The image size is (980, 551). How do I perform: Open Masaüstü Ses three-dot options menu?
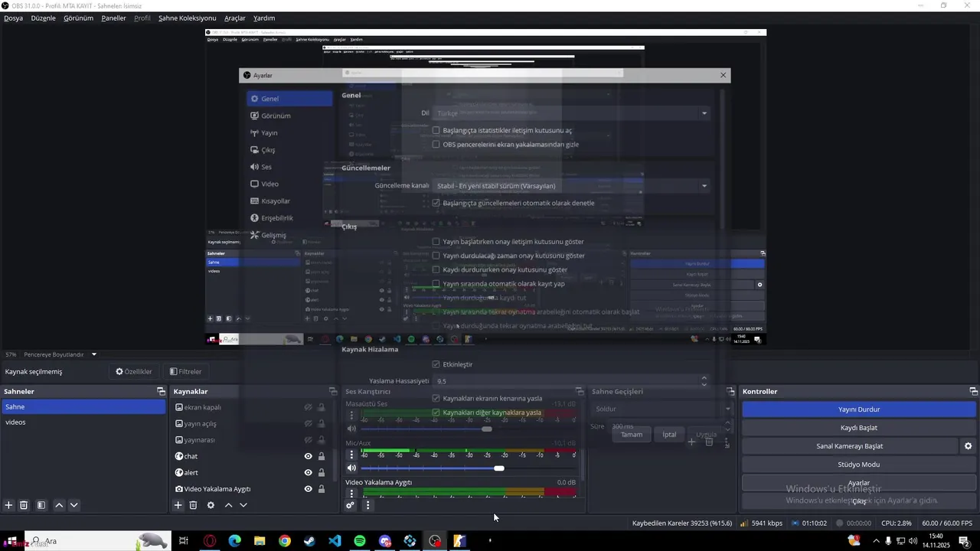point(351,416)
